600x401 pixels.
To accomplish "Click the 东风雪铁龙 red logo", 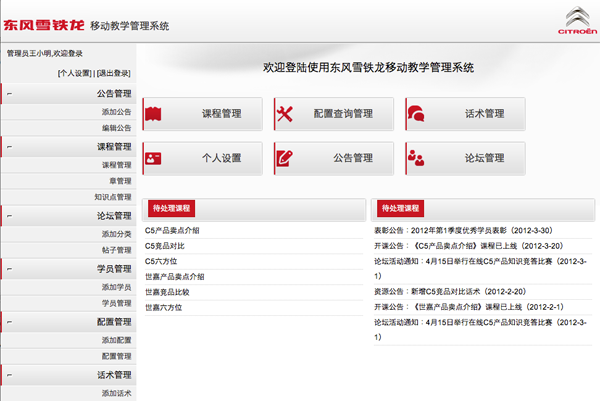I will 44,25.
